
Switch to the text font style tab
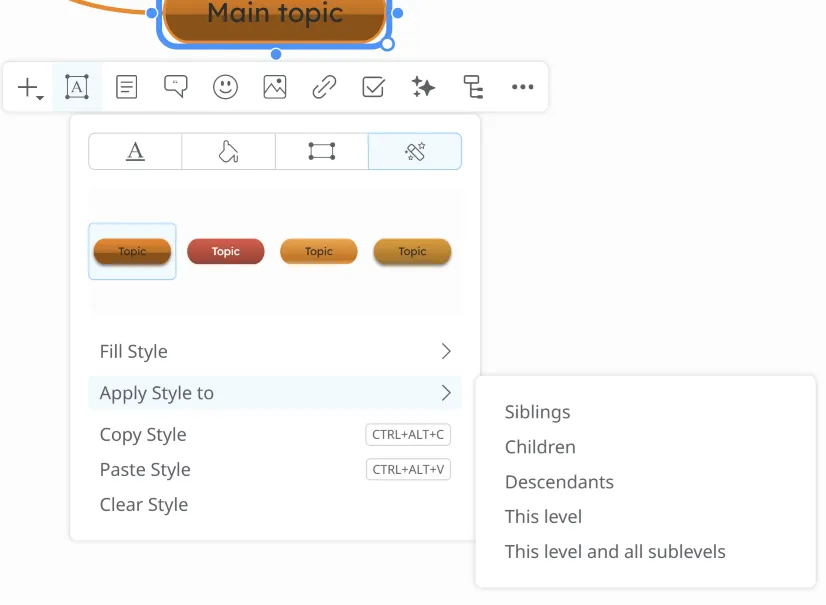[x=135, y=152]
